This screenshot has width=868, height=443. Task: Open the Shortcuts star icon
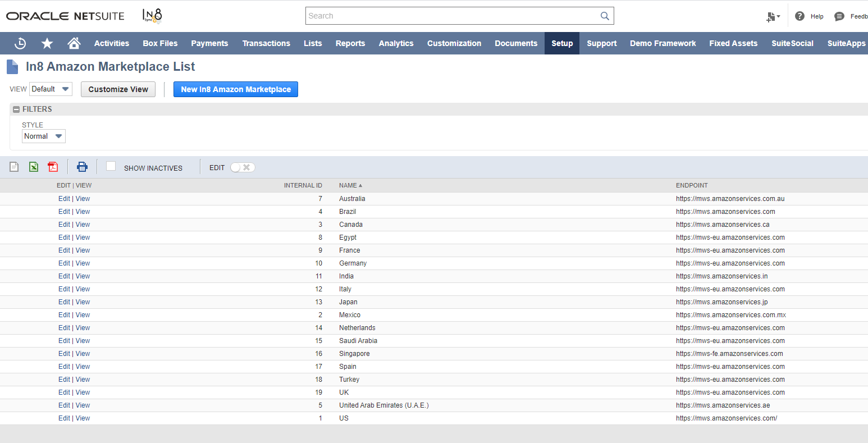pos(47,43)
